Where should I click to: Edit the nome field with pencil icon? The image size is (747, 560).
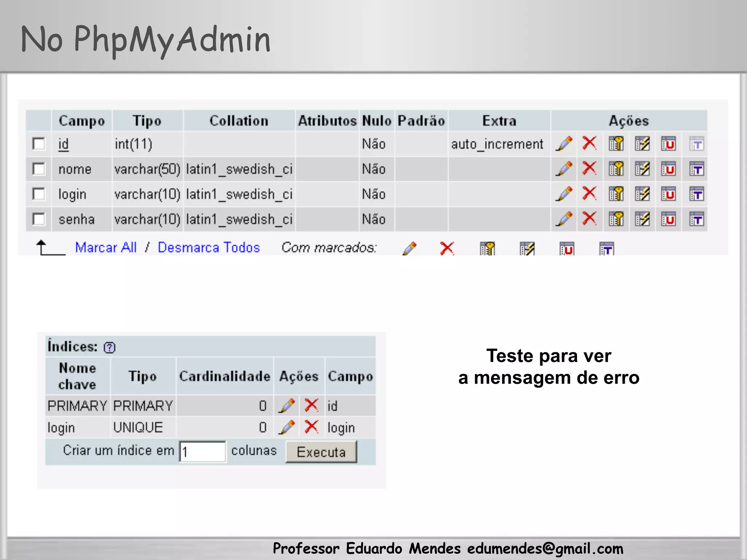[x=564, y=169]
